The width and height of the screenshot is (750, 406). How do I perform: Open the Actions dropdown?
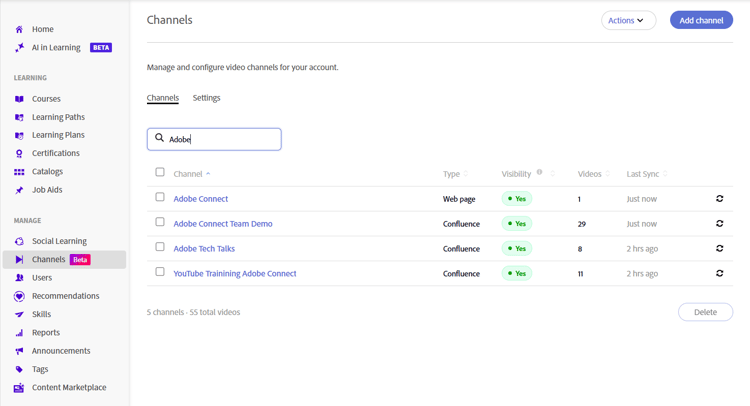629,21
